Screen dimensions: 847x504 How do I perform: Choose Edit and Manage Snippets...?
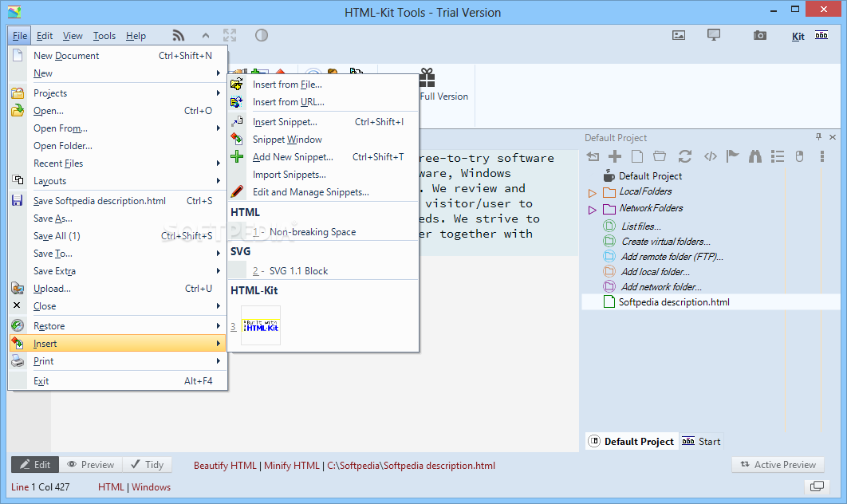[323, 191]
